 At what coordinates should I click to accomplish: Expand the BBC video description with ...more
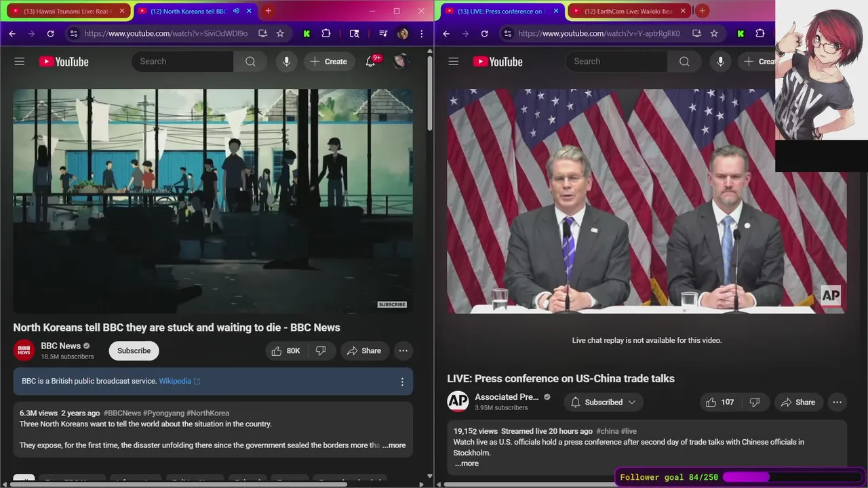click(393, 445)
